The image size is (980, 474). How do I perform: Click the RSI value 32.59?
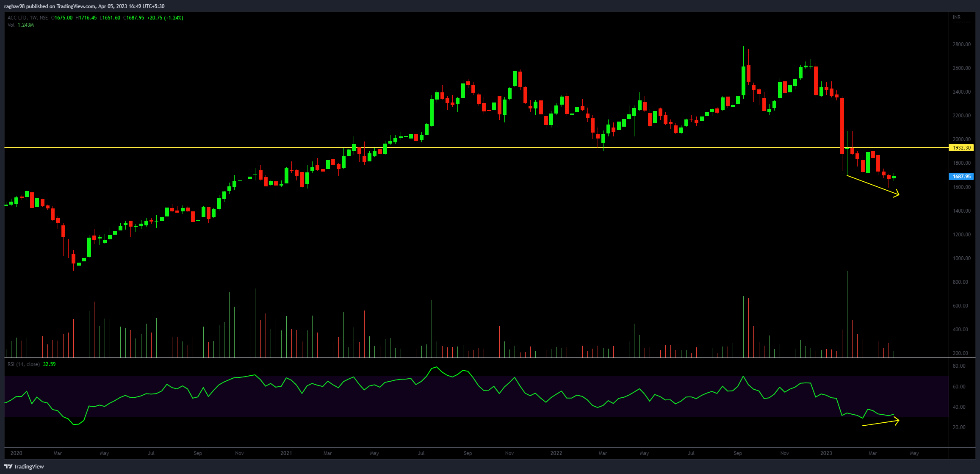pos(49,364)
